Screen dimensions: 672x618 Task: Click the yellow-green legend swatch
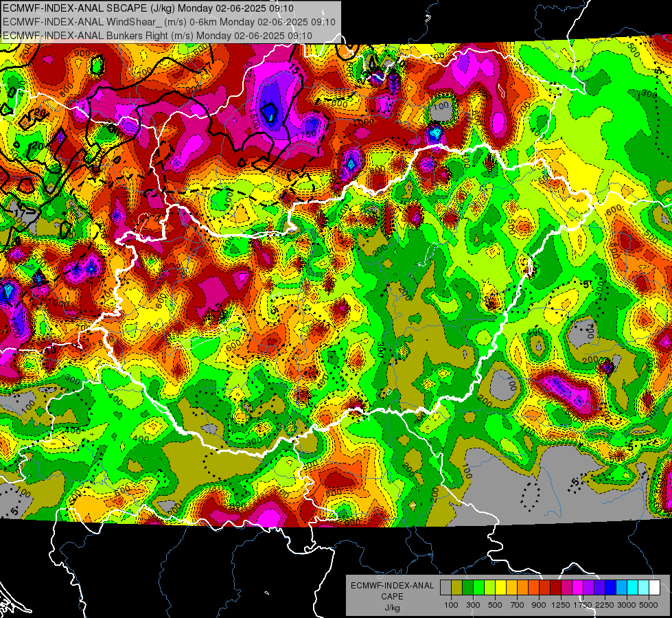(489, 588)
